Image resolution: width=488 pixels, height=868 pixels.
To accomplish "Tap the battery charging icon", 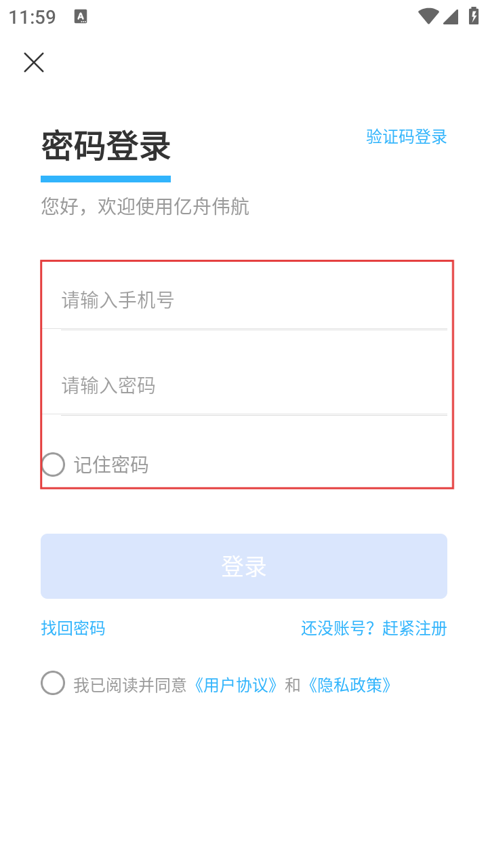I will click(474, 16).
